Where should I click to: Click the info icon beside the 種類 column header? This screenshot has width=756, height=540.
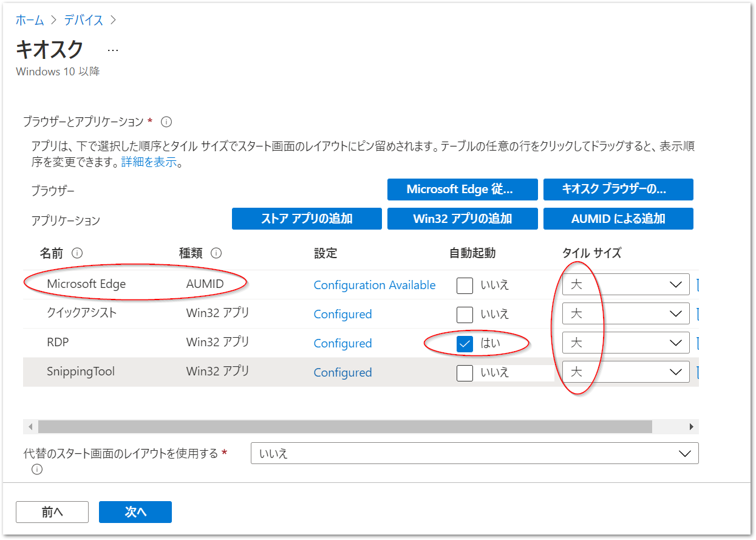(x=215, y=253)
